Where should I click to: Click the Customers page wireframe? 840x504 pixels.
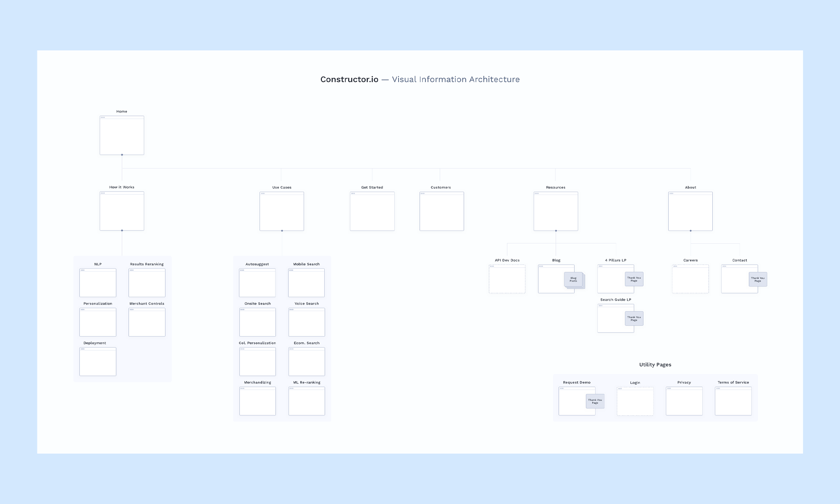pos(441,211)
